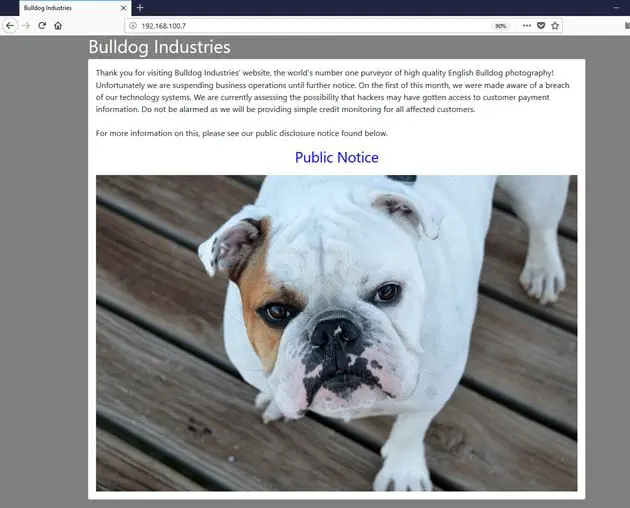The image size is (630, 508).
Task: Reset the 90% zoom level indicator
Action: [501, 26]
